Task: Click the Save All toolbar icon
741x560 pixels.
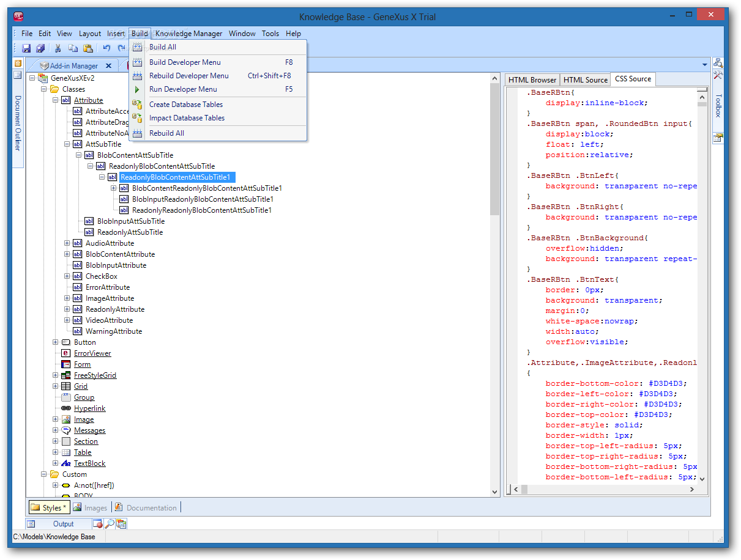Action: pyautogui.click(x=40, y=48)
